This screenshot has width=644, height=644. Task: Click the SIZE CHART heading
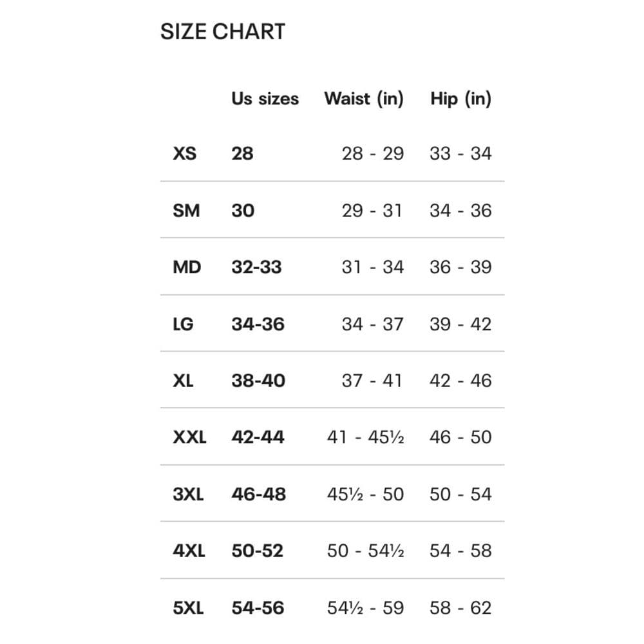coord(223,32)
